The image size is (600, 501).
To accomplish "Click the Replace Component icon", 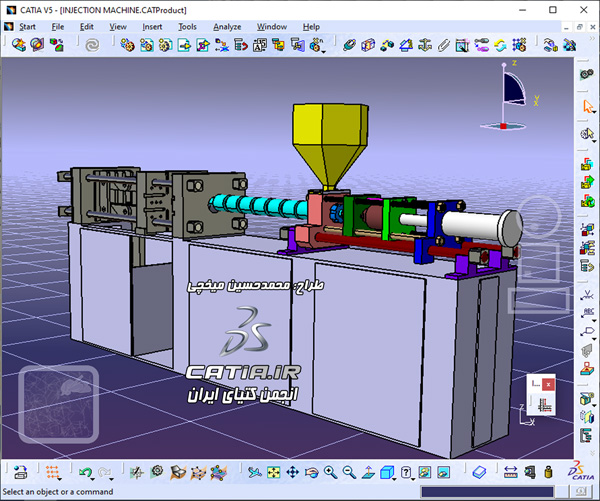I will [x=222, y=45].
